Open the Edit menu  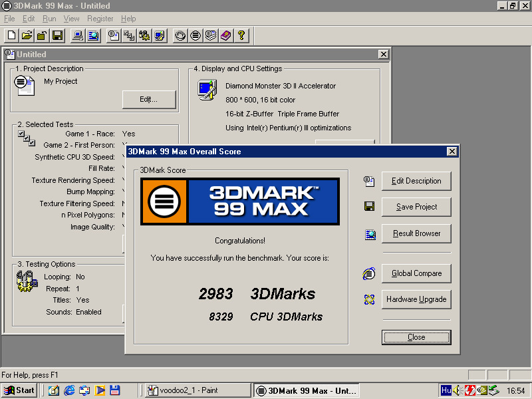click(x=29, y=19)
